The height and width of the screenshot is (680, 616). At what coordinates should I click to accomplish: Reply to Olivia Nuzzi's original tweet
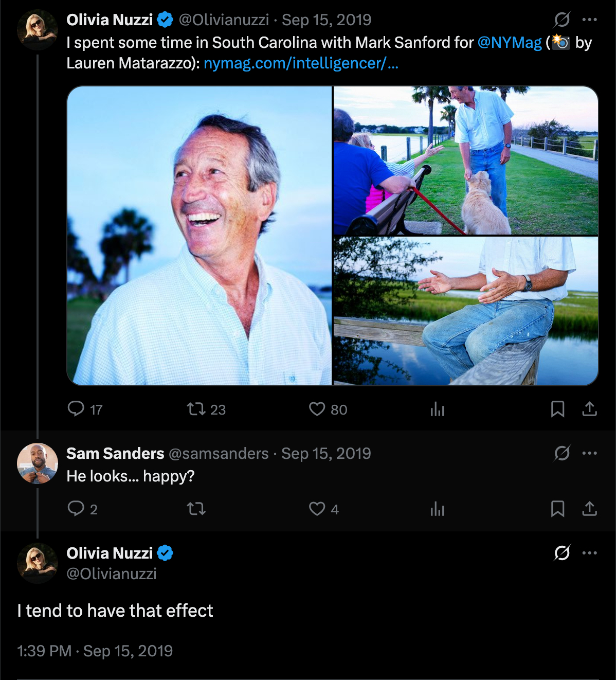click(76, 409)
